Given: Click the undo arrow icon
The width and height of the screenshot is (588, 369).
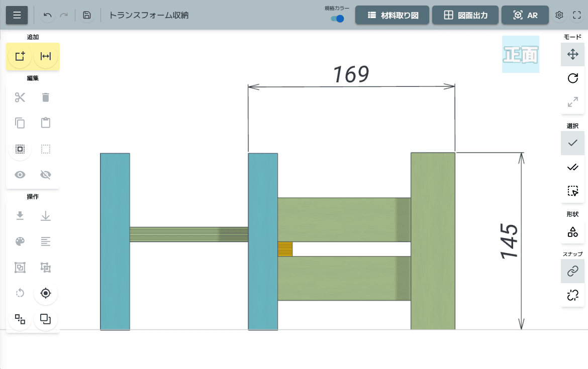Looking at the screenshot, I should click(47, 15).
